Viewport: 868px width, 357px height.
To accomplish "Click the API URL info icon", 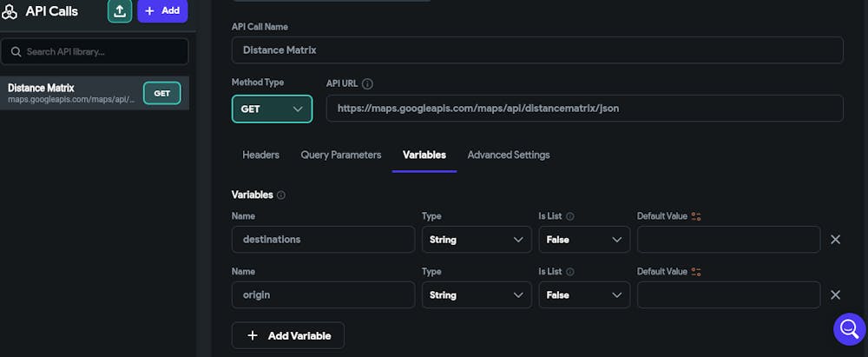I will point(367,84).
